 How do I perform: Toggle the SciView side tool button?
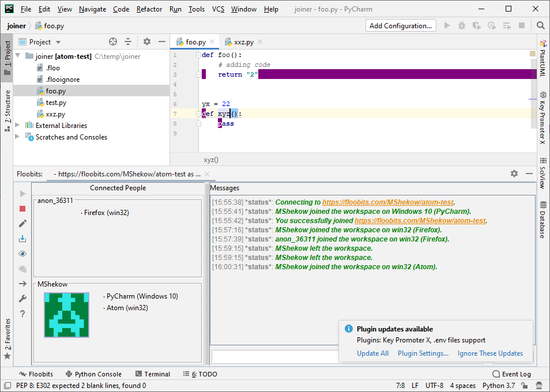point(543,172)
